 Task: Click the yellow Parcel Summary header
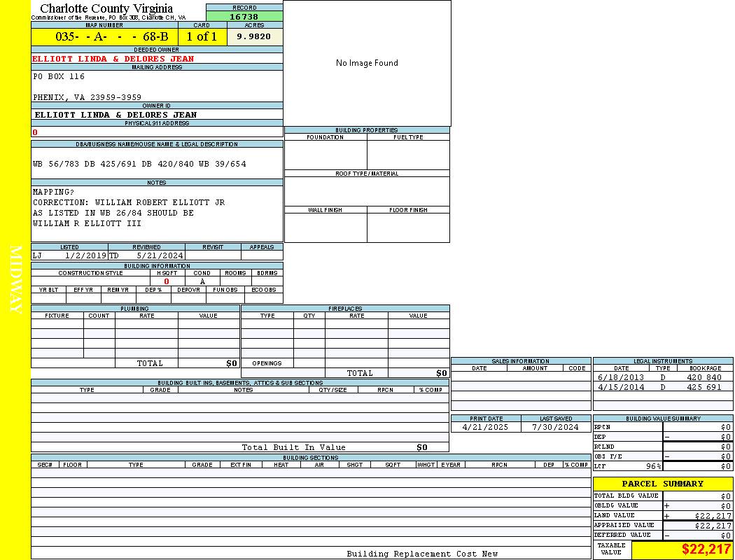point(662,484)
